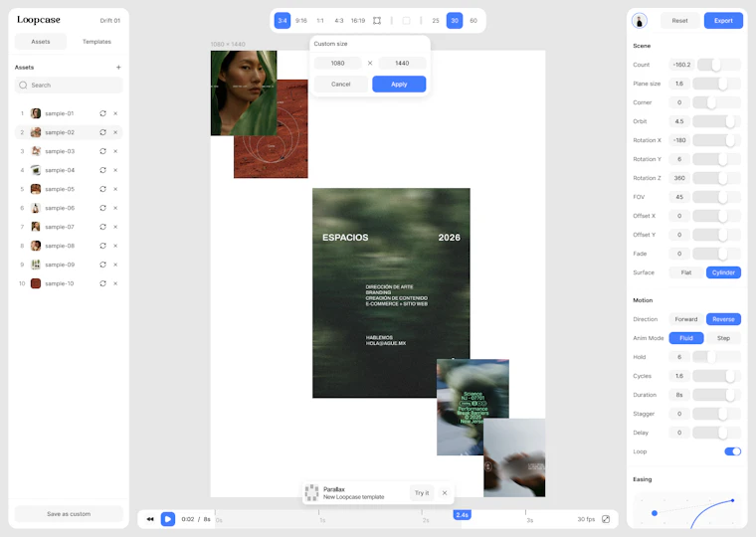Screen dimensions: 756x537
Task: Adjust the Hold slider
Action: (x=717, y=357)
